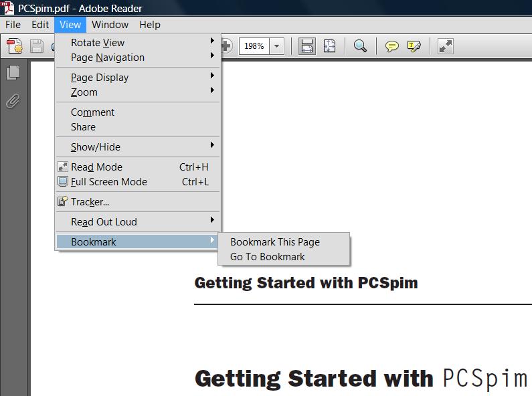The height and width of the screenshot is (396, 532).
Task: Click the bold heading "Getting Started with PCSpim"
Action: click(306, 284)
